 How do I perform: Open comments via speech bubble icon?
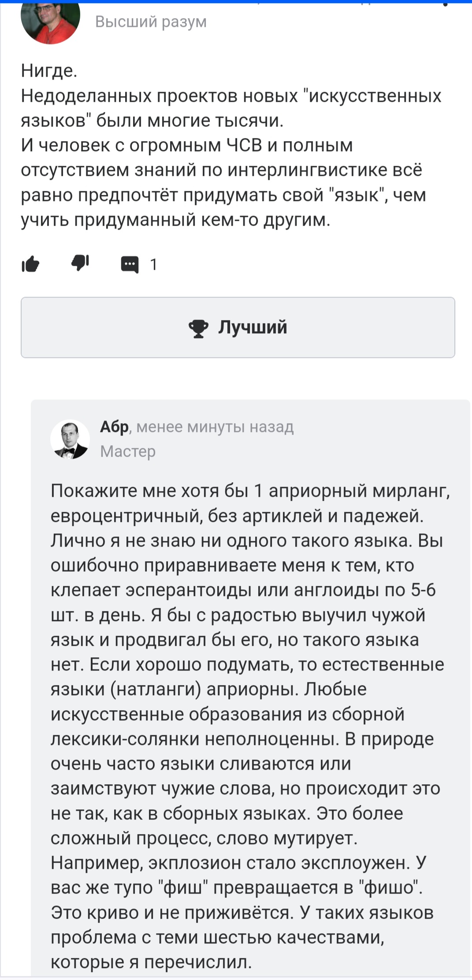coord(130,265)
